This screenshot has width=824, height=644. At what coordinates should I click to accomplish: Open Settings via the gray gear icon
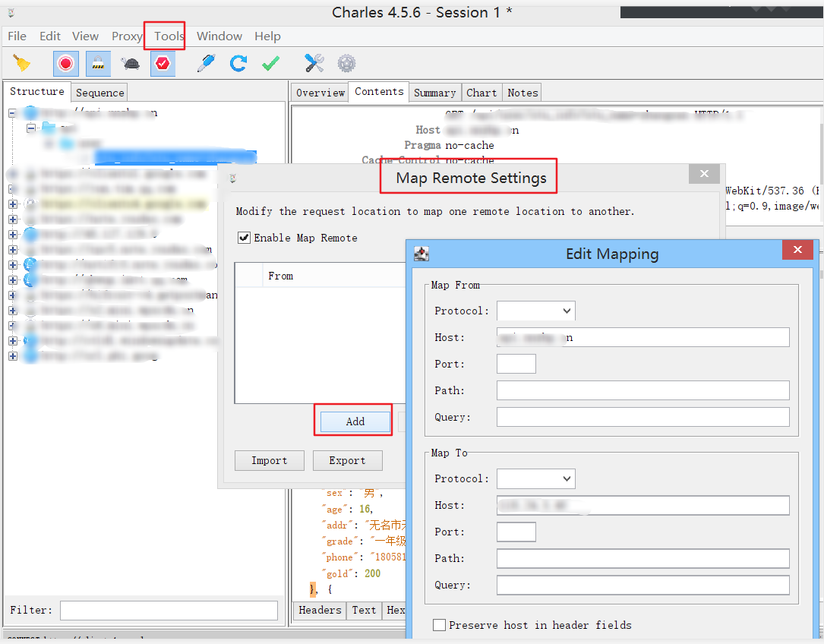pos(346,64)
